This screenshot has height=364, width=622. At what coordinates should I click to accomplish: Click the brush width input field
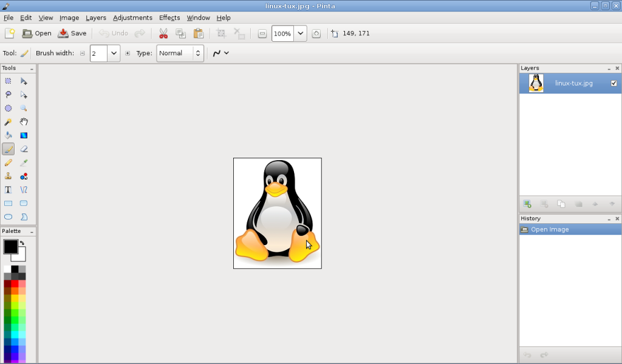[x=99, y=53]
